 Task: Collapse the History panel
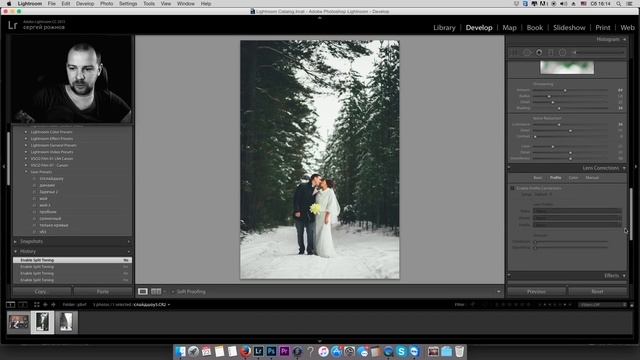click(x=16, y=251)
